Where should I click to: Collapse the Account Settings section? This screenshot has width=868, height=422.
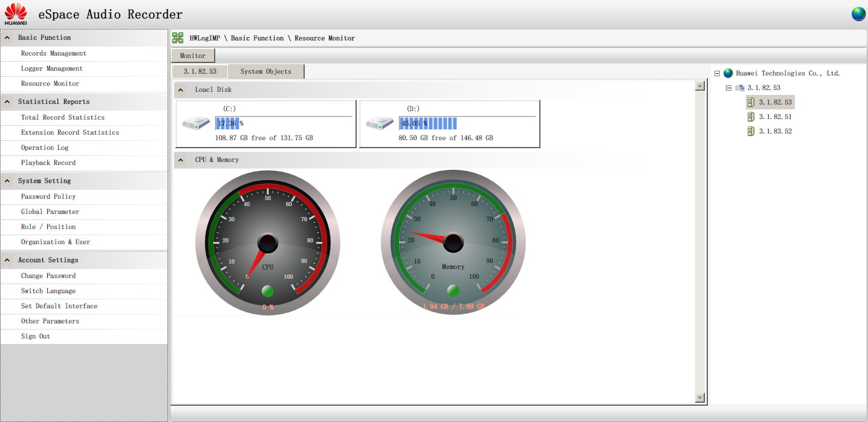(x=8, y=260)
